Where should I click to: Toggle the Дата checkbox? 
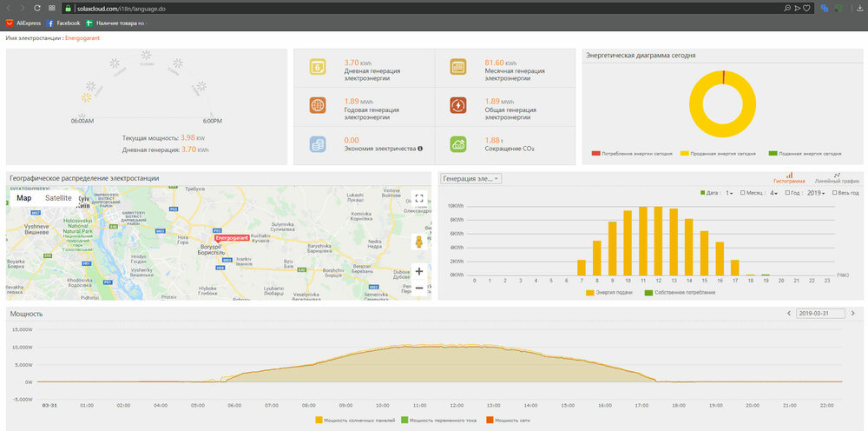(703, 193)
